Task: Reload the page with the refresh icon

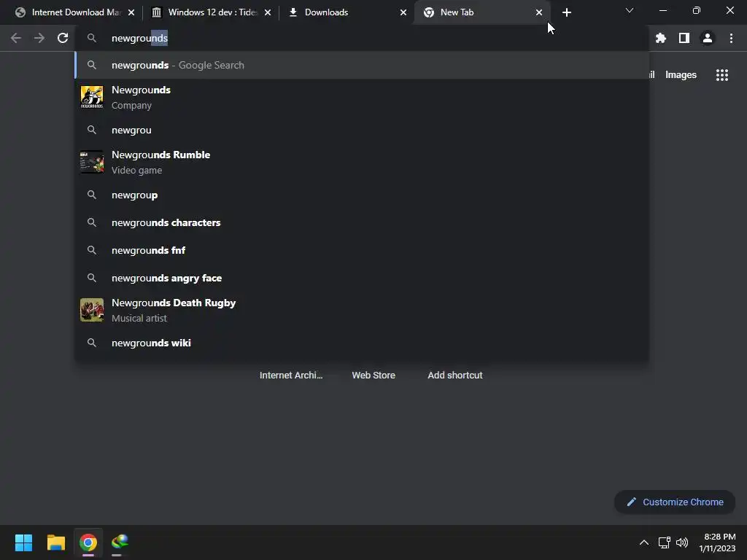Action: 63,38
